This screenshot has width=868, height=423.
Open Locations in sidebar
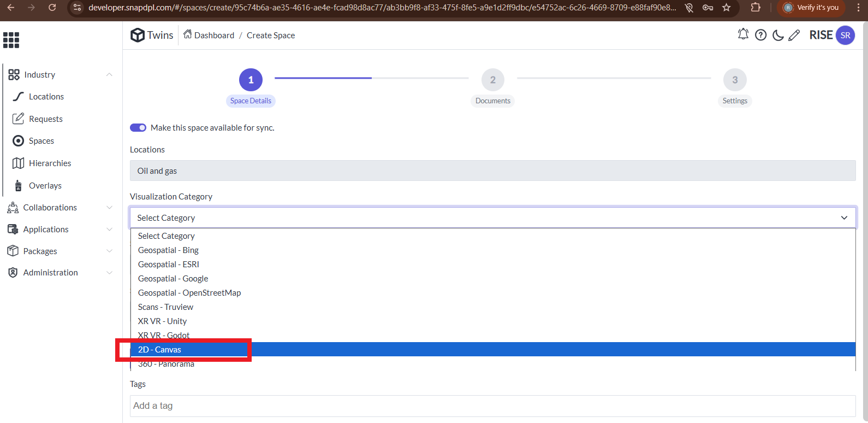coord(46,97)
